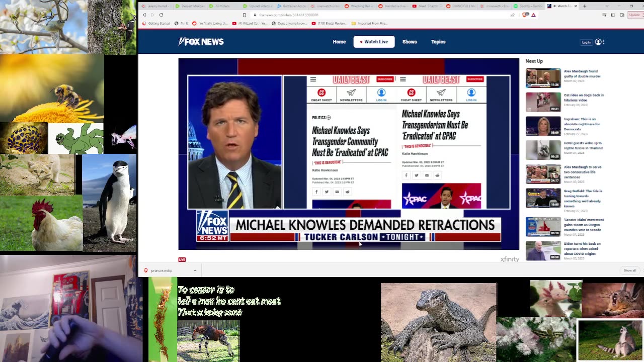This screenshot has width=644, height=362.
Task: Open Alex Murdaugh found guilty video thumbnail
Action: point(543,78)
